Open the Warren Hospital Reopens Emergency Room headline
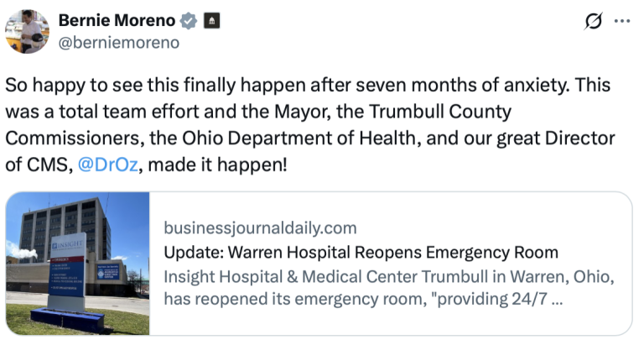Image resolution: width=644 pixels, height=345 pixels. point(361,252)
